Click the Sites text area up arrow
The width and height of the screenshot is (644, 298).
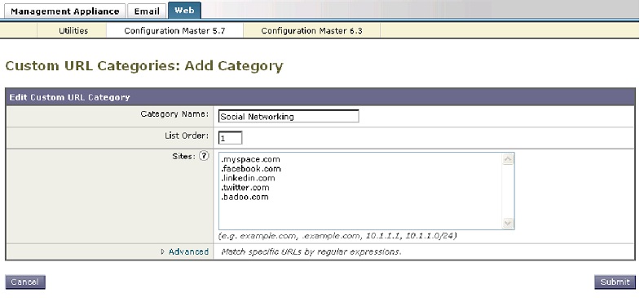tap(508, 159)
